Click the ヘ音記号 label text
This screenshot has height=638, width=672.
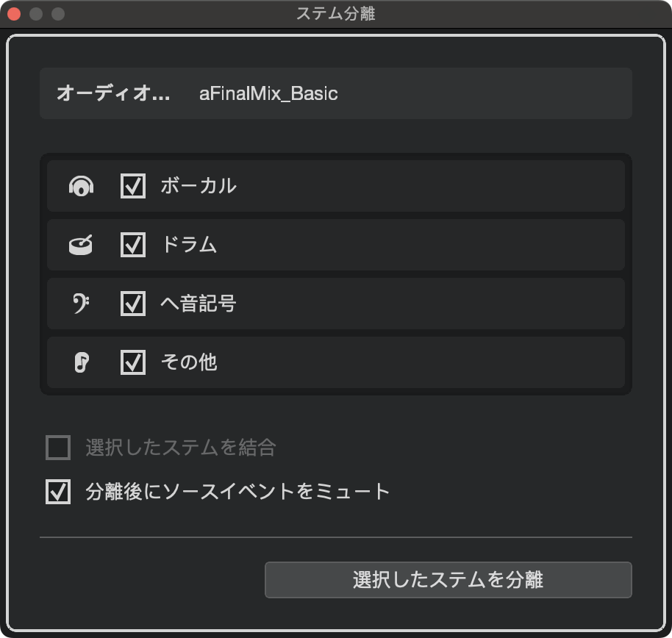[x=199, y=304]
